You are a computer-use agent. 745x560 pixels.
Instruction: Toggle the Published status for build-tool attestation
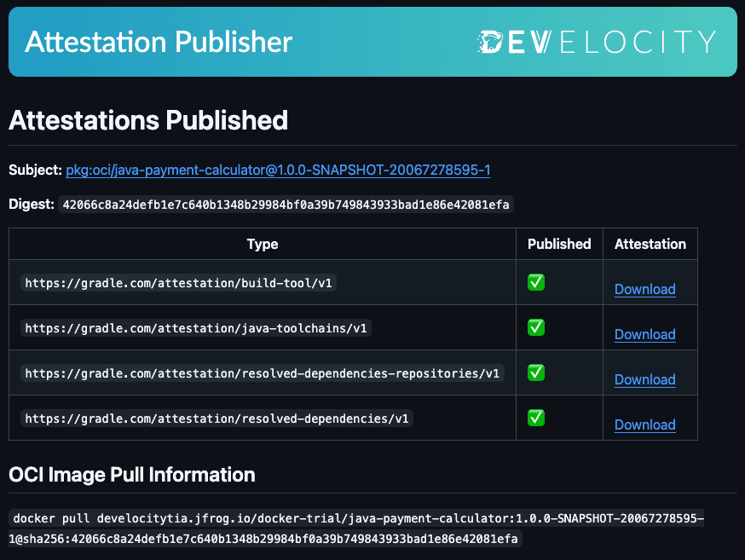[535, 282]
